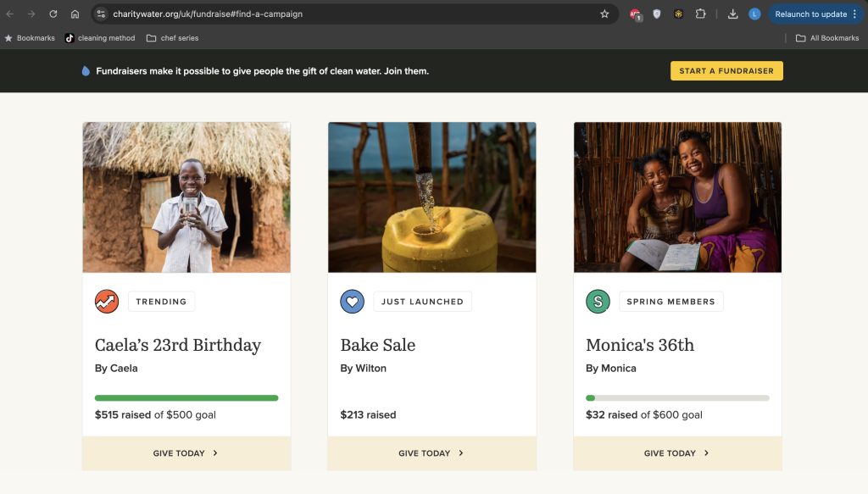Open the Bake Sale jerrycan photo
Screen dimensions: 868x494
coord(431,197)
